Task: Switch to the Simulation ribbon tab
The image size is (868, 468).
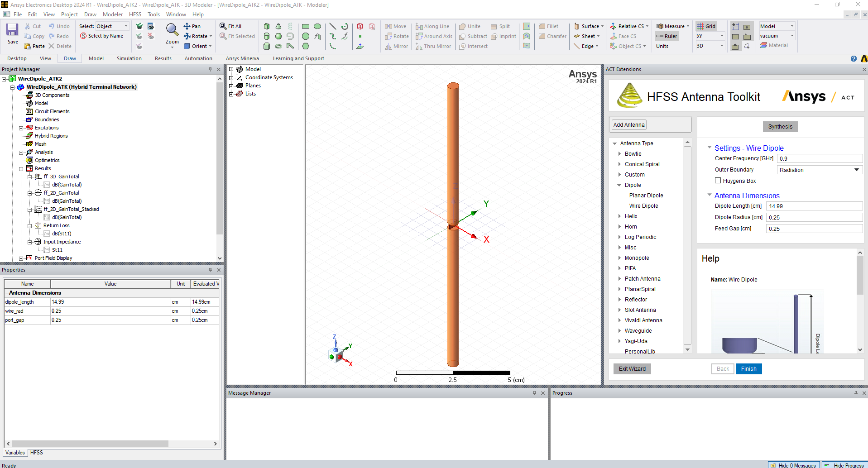Action: click(129, 58)
